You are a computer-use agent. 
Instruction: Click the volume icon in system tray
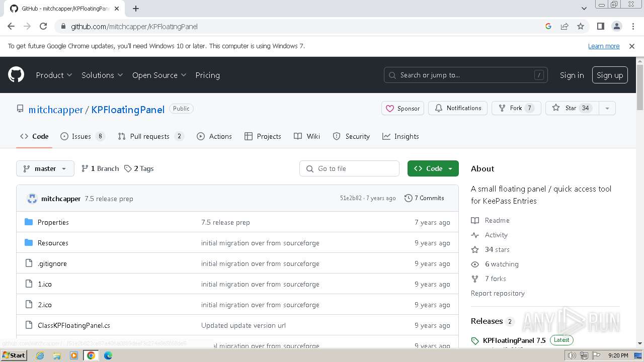(572, 355)
